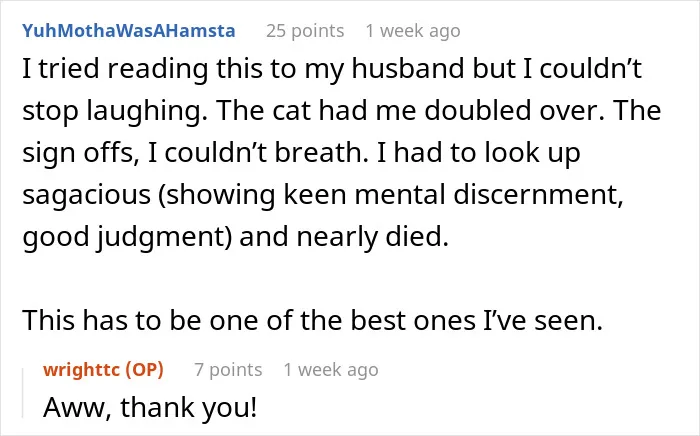The height and width of the screenshot is (436, 700).
Task: Visit wrighttc (OP) profile link
Action: [x=104, y=370]
